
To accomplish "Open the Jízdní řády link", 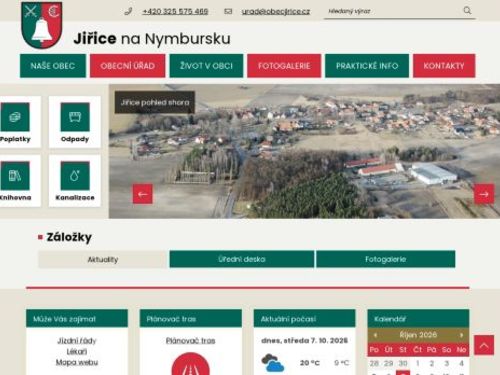I will coord(77,341).
